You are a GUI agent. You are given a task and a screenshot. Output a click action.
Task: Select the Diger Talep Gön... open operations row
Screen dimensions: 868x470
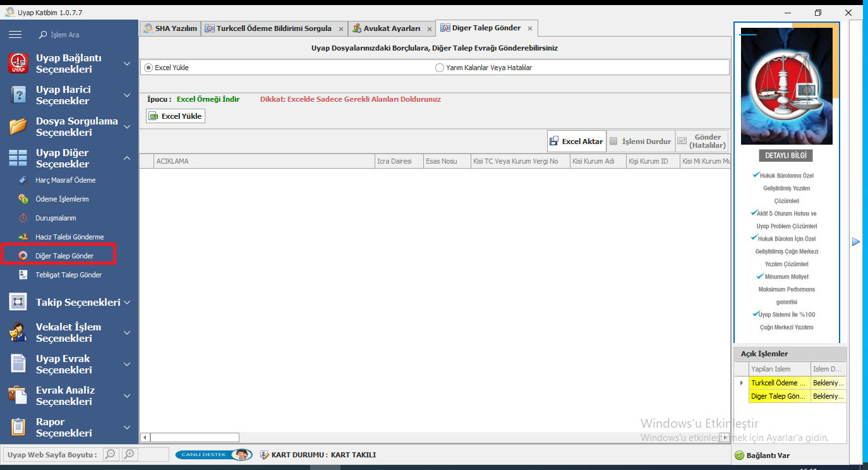click(790, 396)
